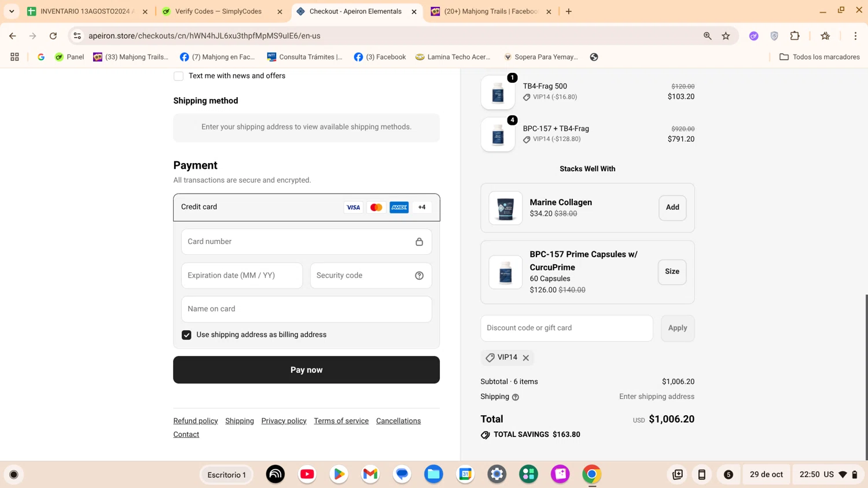The height and width of the screenshot is (488, 868).
Task: Click the Apply discount button
Action: pyautogui.click(x=678, y=328)
